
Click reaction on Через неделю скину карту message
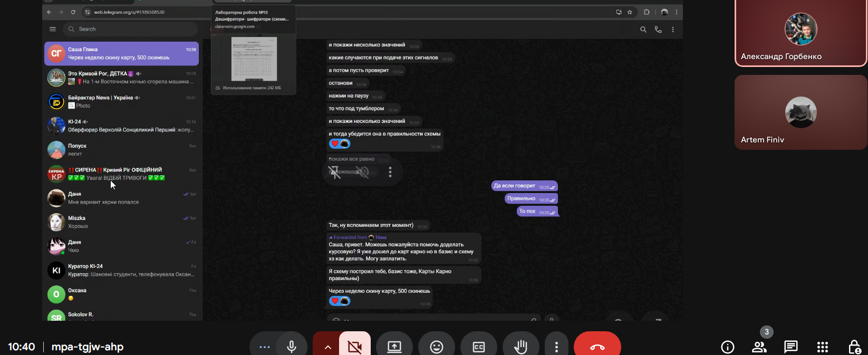340,301
